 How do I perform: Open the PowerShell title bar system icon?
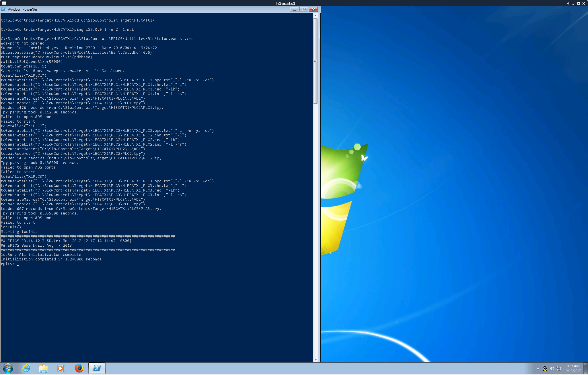pyautogui.click(x=3, y=9)
